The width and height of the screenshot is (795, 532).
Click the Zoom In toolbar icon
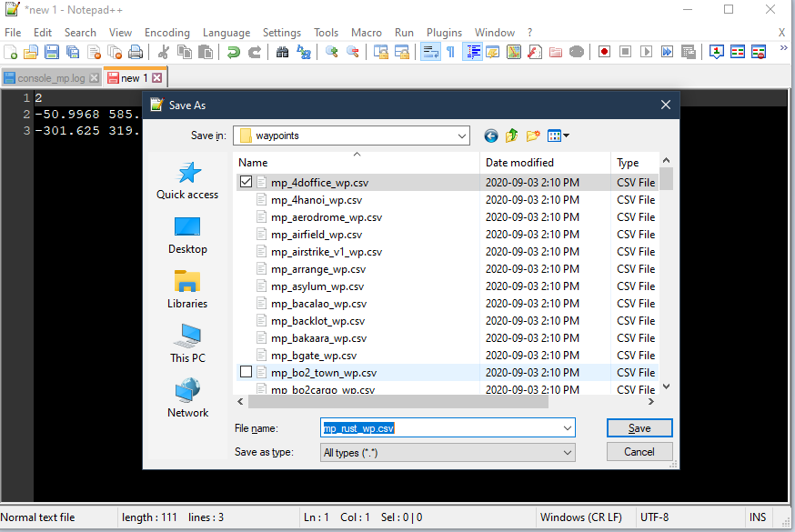[x=330, y=53]
